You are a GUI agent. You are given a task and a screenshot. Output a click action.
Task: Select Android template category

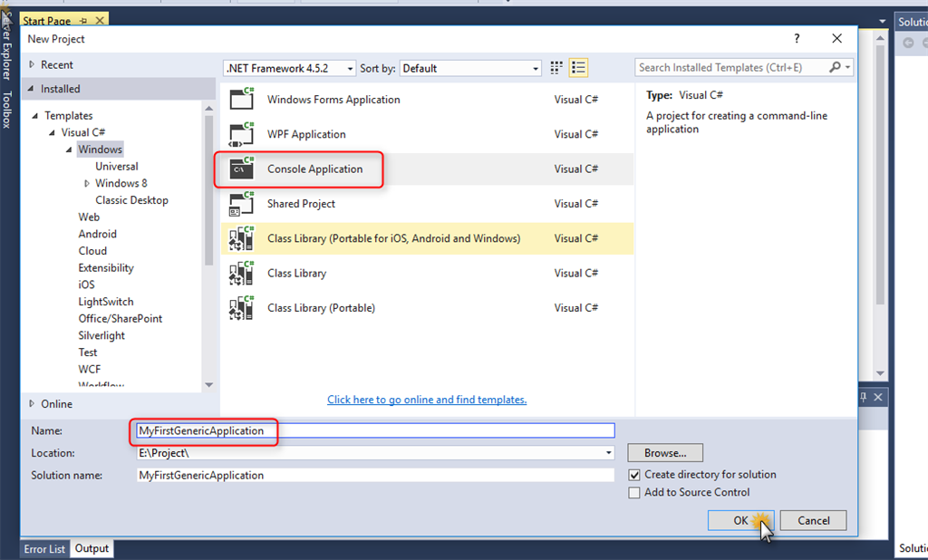pos(98,234)
